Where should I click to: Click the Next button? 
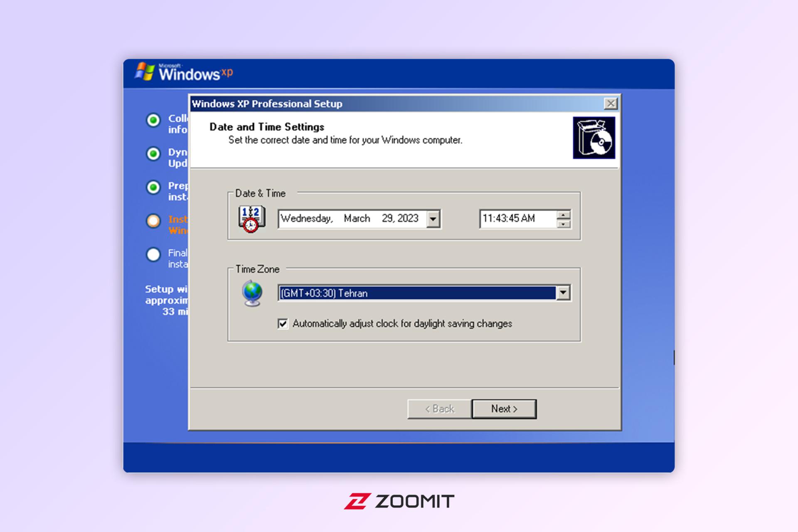coord(504,409)
